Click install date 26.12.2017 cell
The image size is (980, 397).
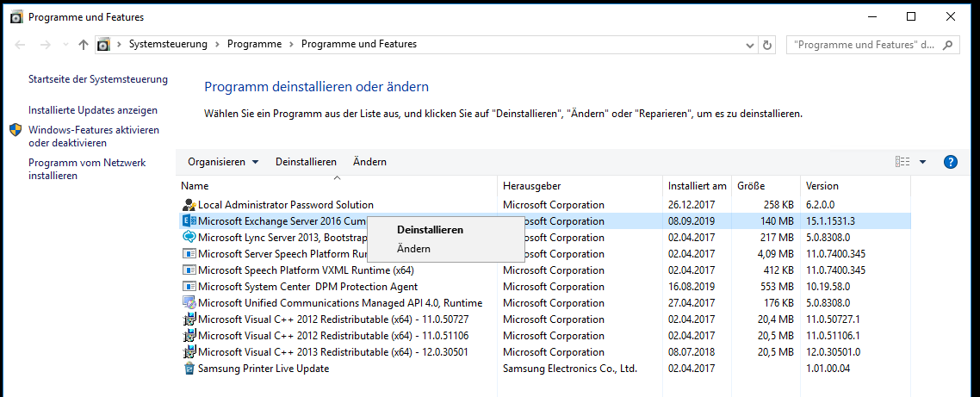click(692, 204)
